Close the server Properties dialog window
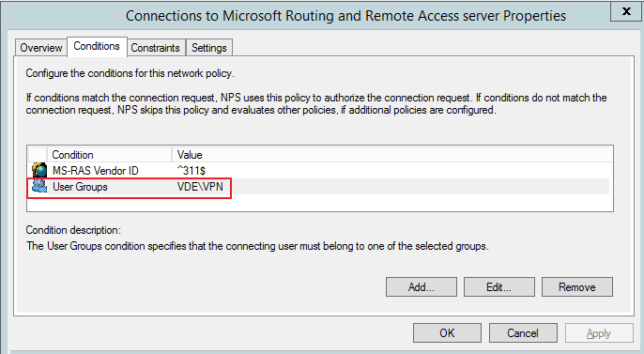Screen dimensions: 644x354 (x=626, y=11)
